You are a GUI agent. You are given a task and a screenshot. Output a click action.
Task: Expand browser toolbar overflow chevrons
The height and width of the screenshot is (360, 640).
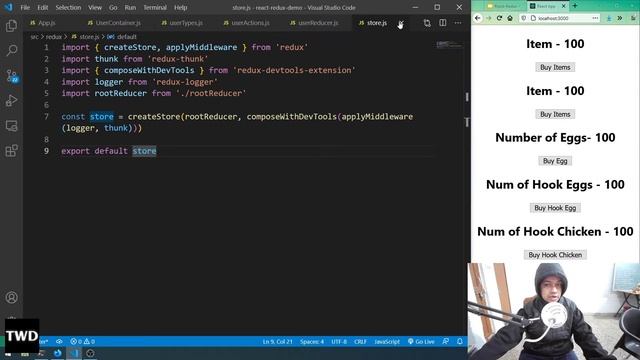click(x=620, y=18)
